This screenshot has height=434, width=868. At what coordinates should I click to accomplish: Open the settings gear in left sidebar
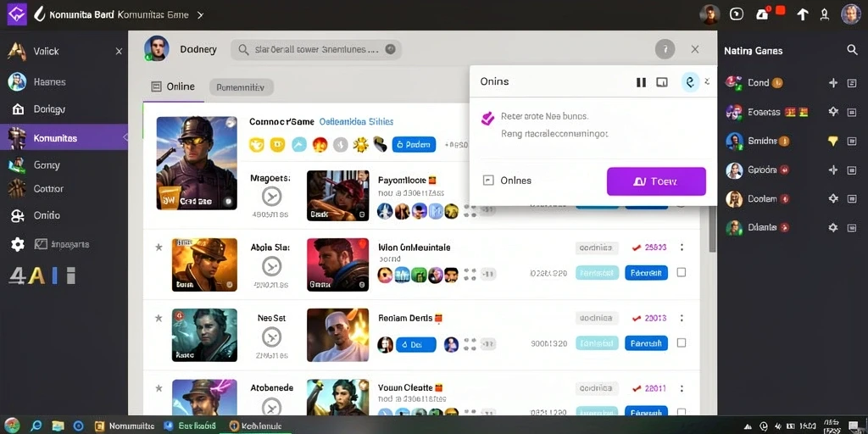[x=18, y=244]
